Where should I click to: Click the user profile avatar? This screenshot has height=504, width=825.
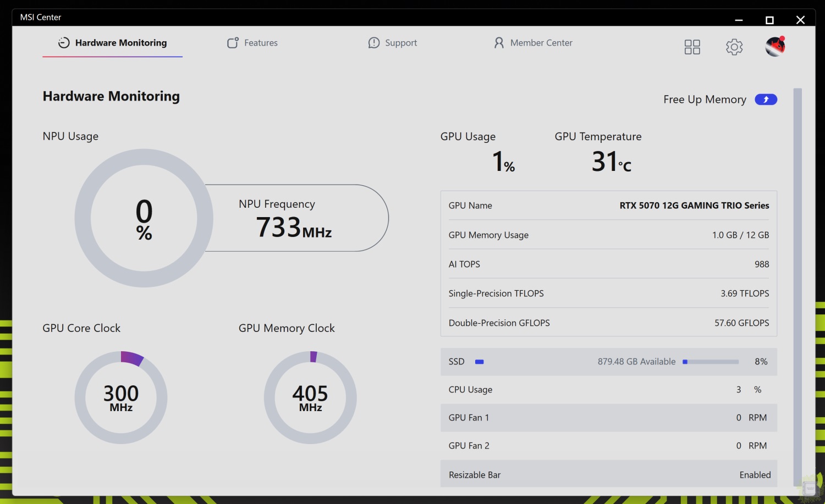point(775,47)
